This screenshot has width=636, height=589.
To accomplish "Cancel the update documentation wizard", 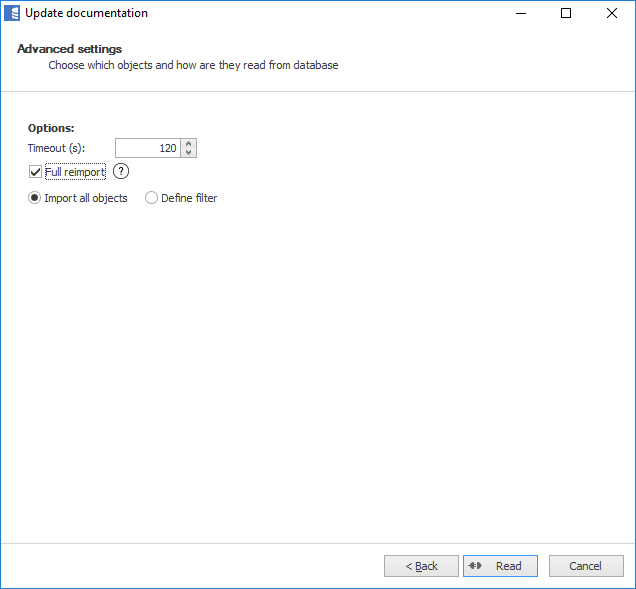I will (x=586, y=566).
